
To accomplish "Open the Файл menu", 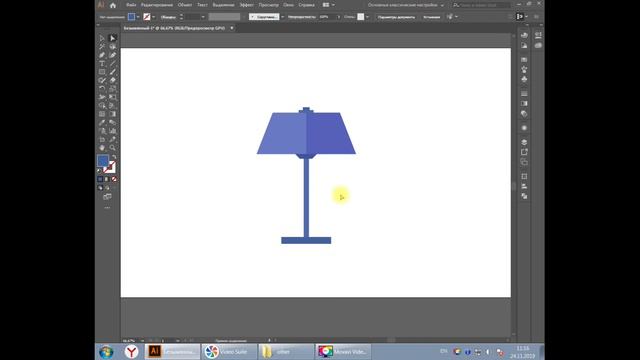I will click(x=131, y=5).
